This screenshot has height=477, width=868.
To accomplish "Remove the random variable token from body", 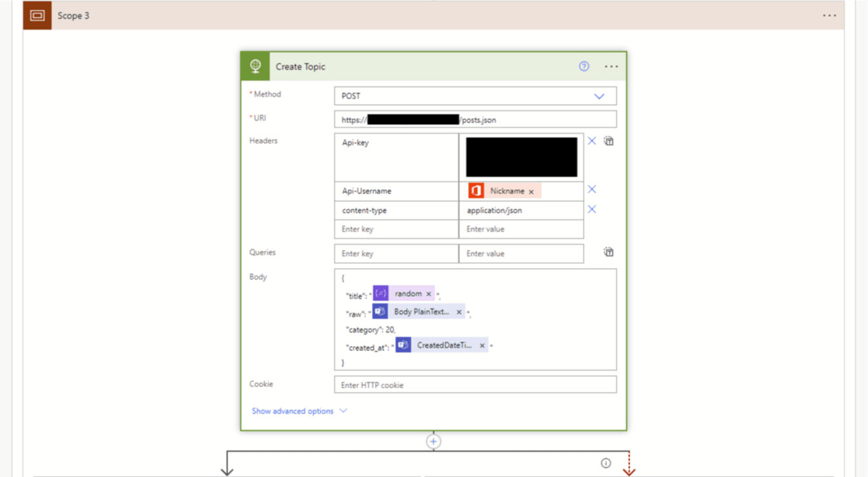I will click(429, 294).
